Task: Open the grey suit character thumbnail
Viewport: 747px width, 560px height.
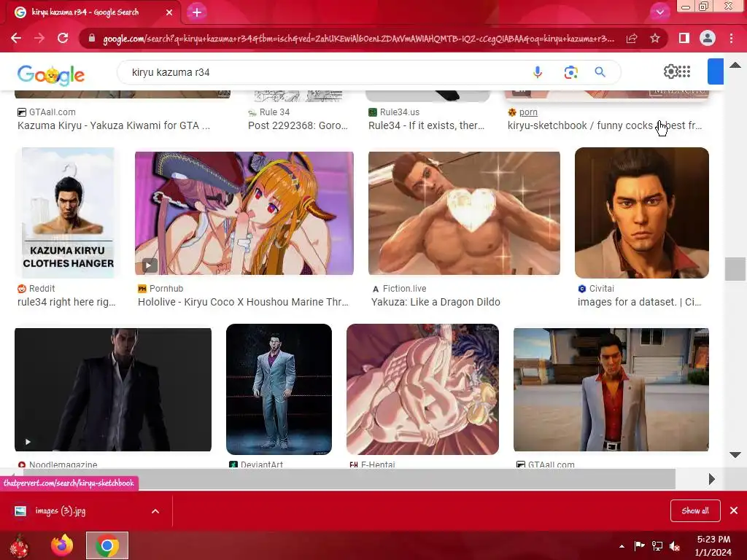Action: (279, 389)
